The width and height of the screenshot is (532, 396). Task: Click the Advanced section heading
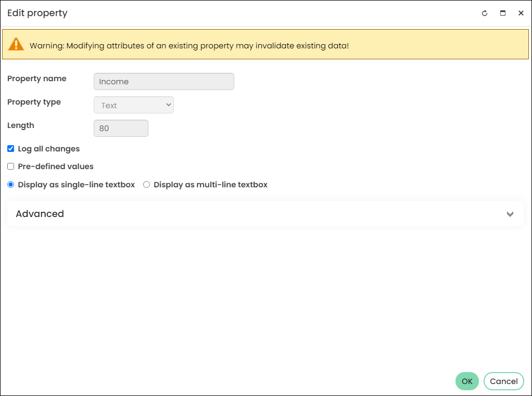(x=40, y=213)
